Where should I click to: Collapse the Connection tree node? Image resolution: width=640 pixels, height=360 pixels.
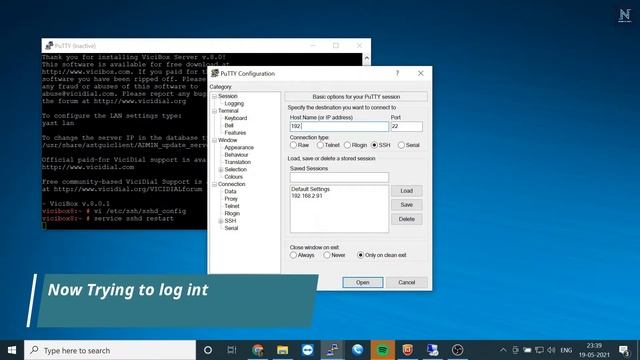pyautogui.click(x=214, y=184)
